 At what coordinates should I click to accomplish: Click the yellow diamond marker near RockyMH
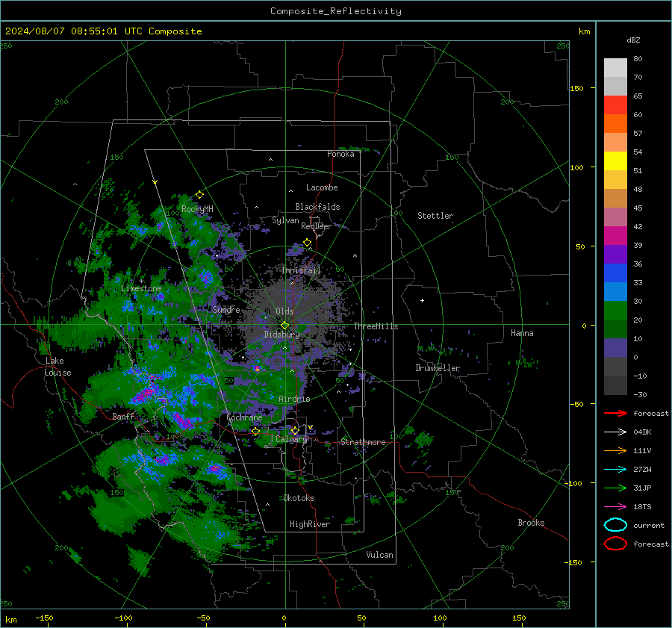199,195
